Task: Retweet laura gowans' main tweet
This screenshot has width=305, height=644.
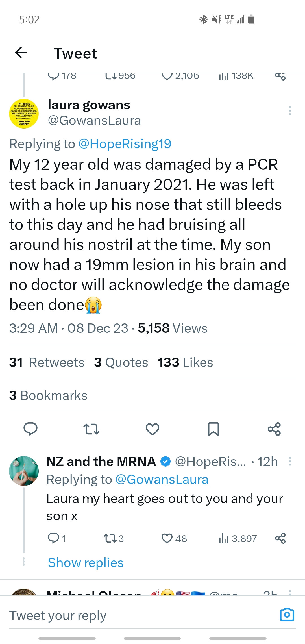Action: 91,429
